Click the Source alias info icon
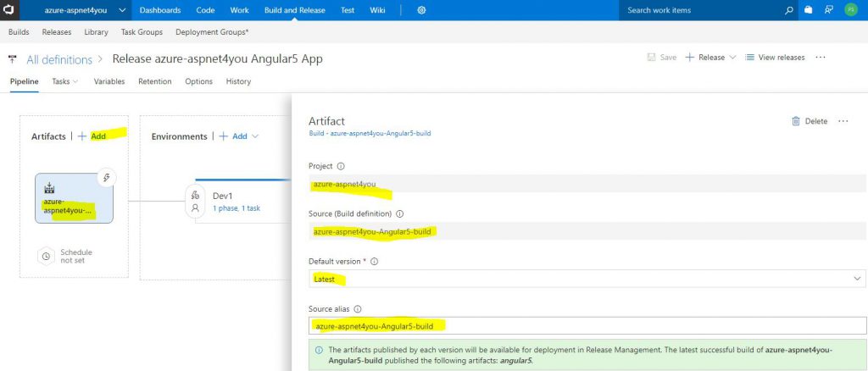Screen dimensions: 868x371 coord(358,309)
